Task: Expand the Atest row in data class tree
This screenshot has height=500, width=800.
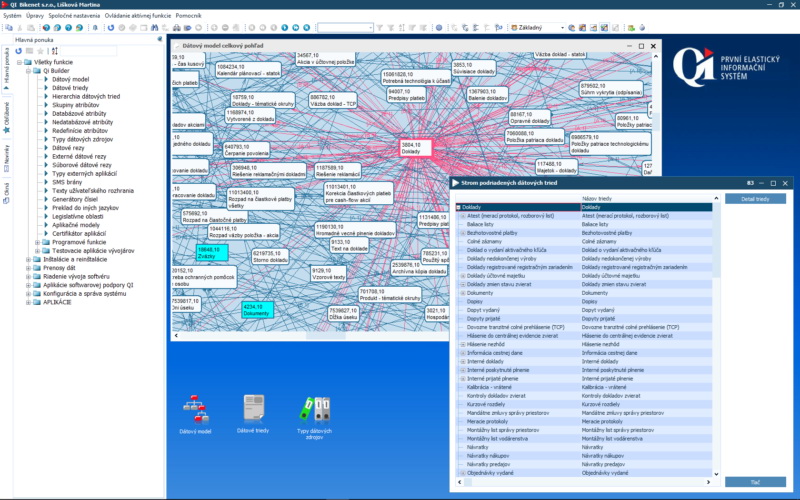Action: click(462, 216)
